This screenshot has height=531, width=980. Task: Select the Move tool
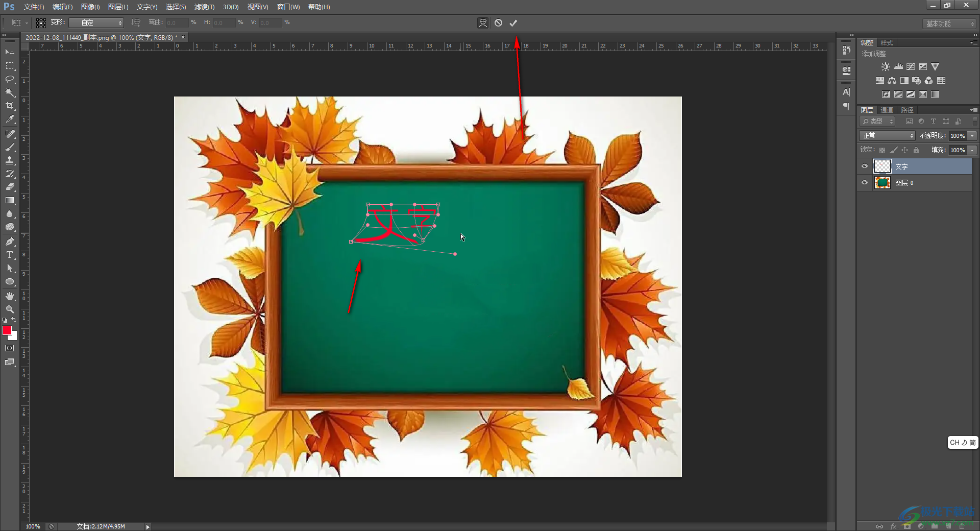coord(10,53)
